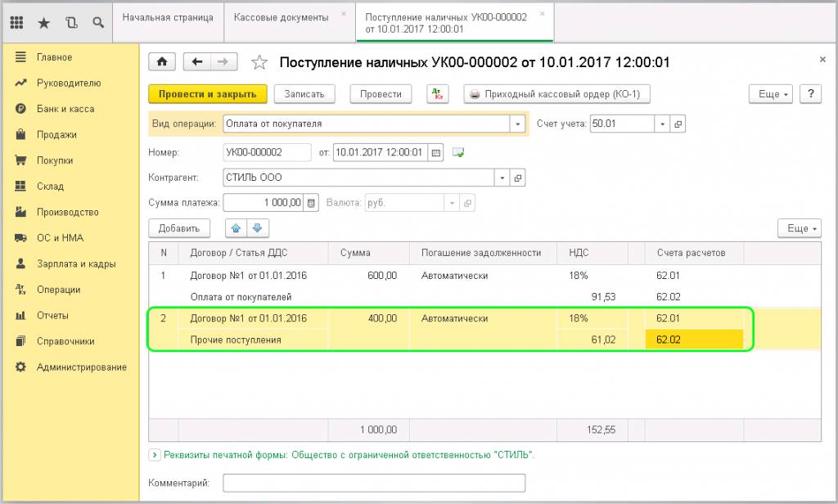This screenshot has width=838, height=504.
Task: Open top Еще menu in toolbar
Action: click(x=771, y=94)
